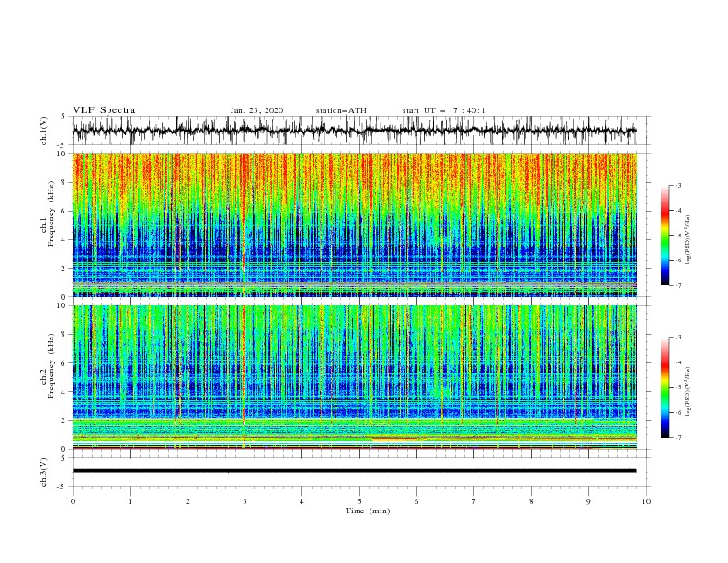Click the "station=ATH" header text
This screenshot has width=728, height=563.
(x=341, y=110)
